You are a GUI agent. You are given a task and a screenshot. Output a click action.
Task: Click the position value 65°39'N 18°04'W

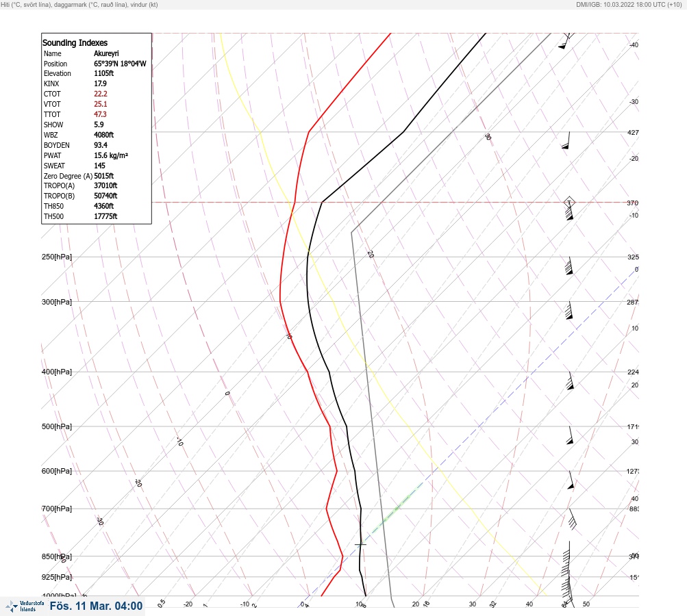coord(120,64)
